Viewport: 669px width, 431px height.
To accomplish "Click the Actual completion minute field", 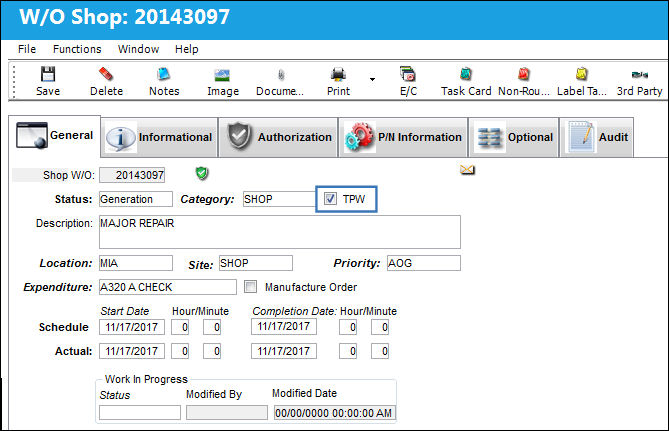I will 380,351.
